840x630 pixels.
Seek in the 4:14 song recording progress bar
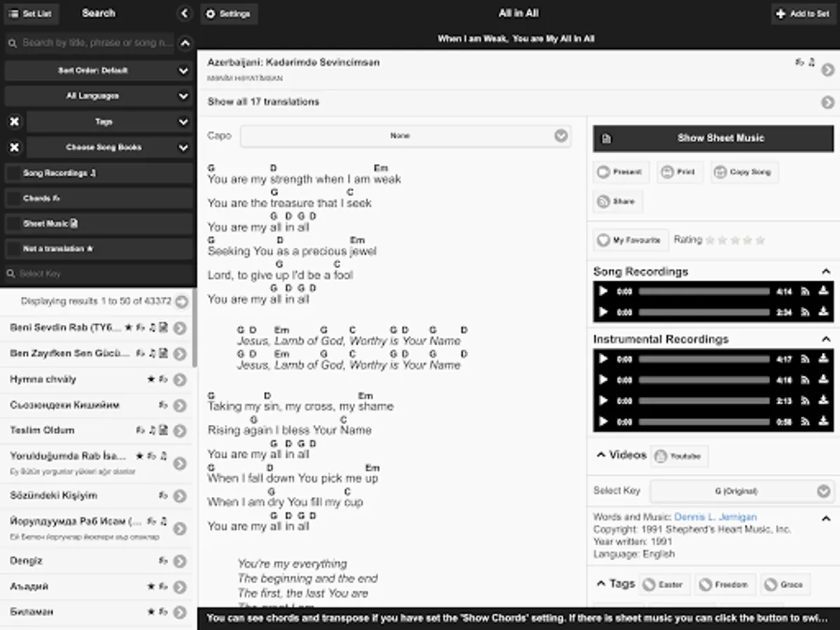(704, 291)
